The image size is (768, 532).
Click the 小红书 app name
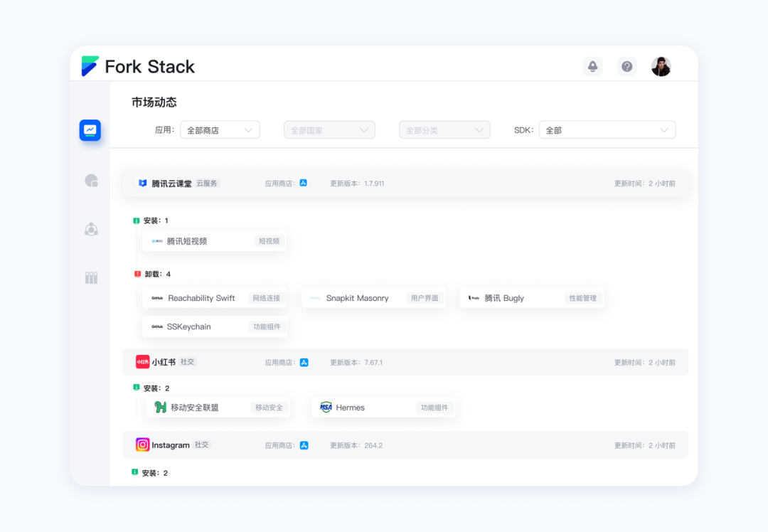coord(164,362)
